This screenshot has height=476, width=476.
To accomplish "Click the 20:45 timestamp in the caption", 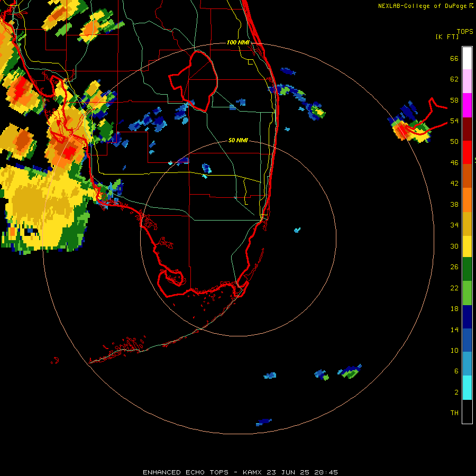I will [x=326, y=472].
